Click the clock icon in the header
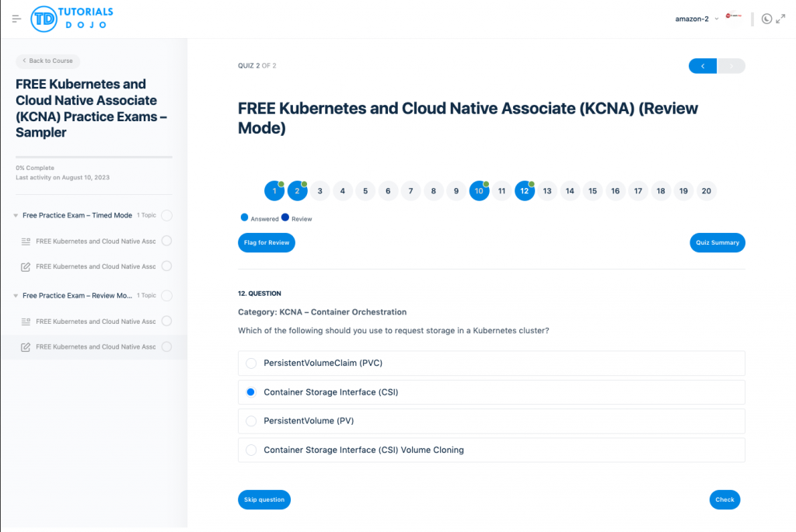The image size is (796, 532). point(766,19)
